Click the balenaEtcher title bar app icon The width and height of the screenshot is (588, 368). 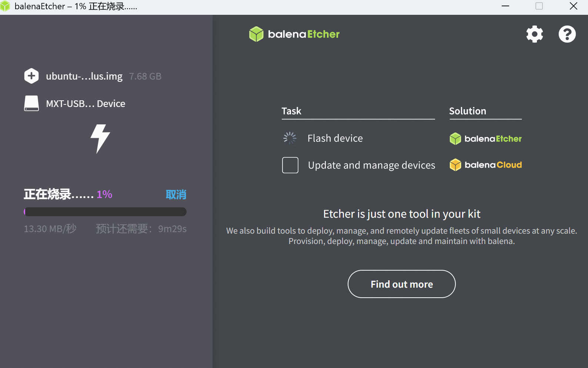point(5,6)
